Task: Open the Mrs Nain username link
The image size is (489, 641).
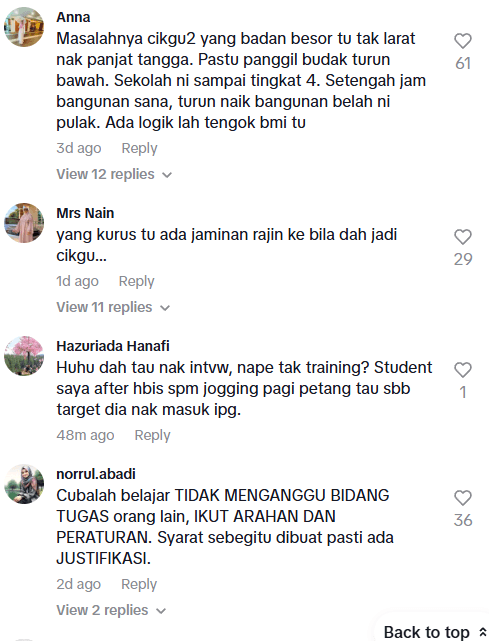Action: [85, 213]
